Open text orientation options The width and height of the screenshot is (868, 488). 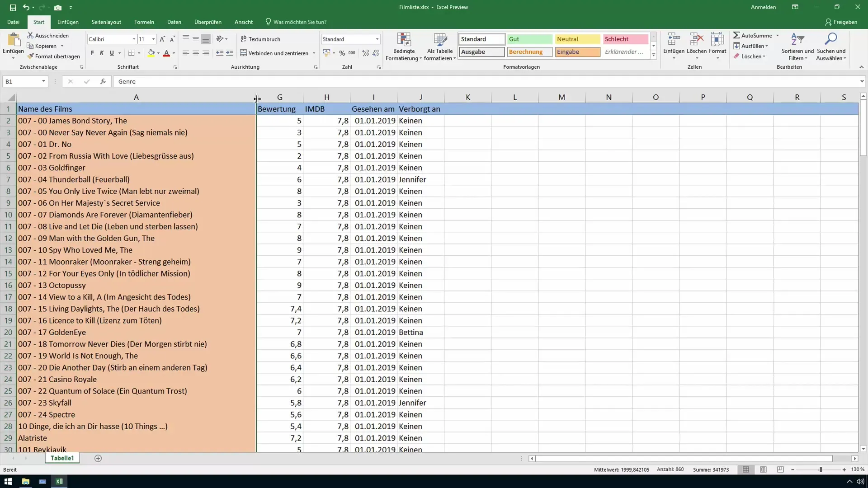(x=222, y=39)
